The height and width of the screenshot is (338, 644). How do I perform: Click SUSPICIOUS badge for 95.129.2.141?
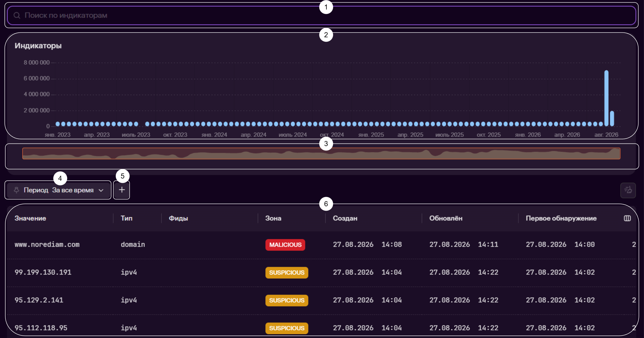pyautogui.click(x=287, y=300)
